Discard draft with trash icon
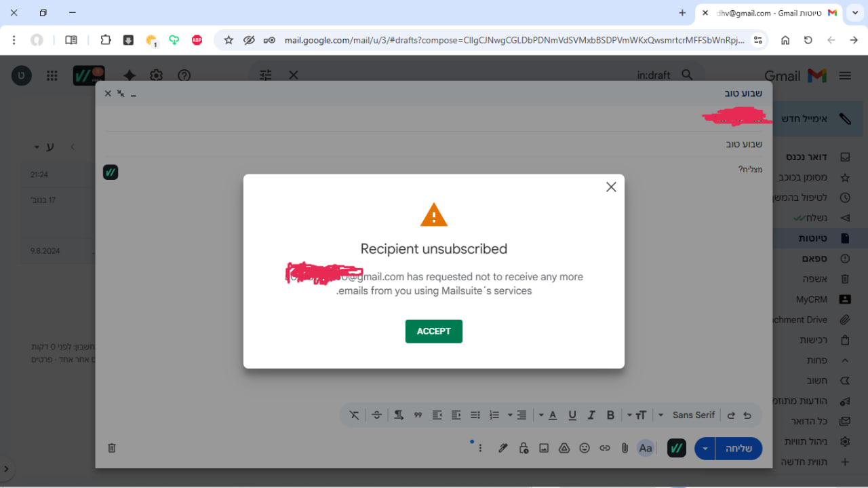 point(113,448)
